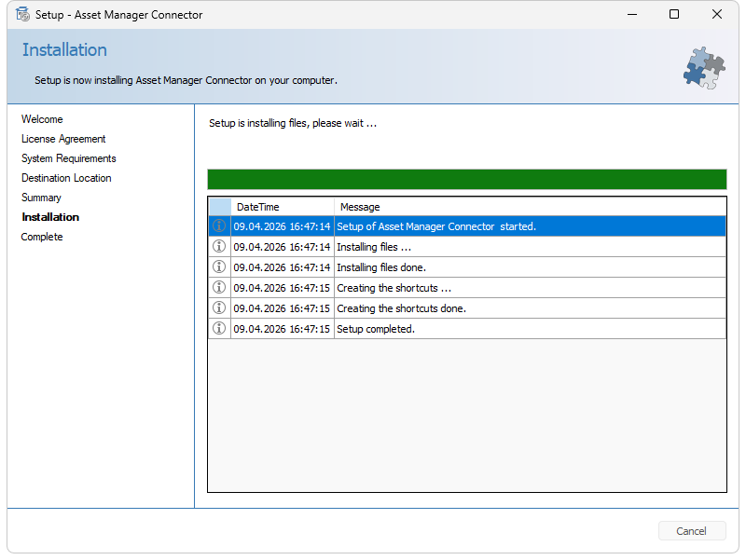746x560 pixels.
Task: Click the info icon beside 'Installing files …'
Action: 219,246
